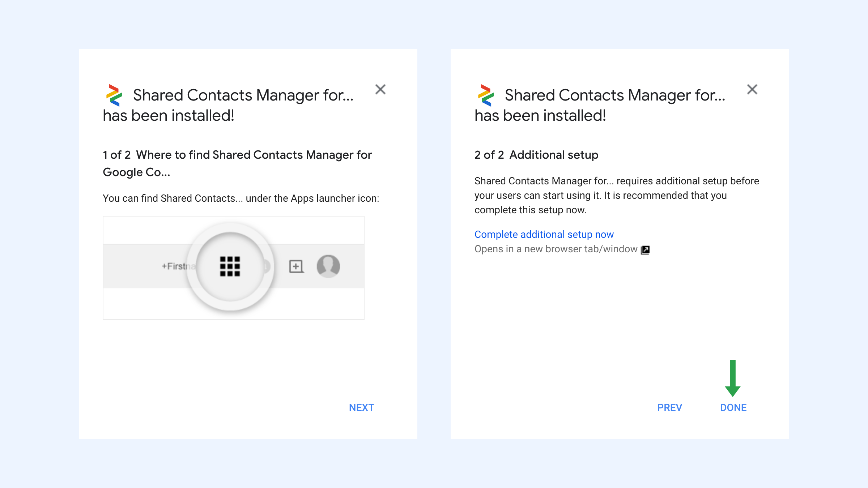Click '1 of 2 Where to find' heading

pyautogui.click(x=237, y=163)
